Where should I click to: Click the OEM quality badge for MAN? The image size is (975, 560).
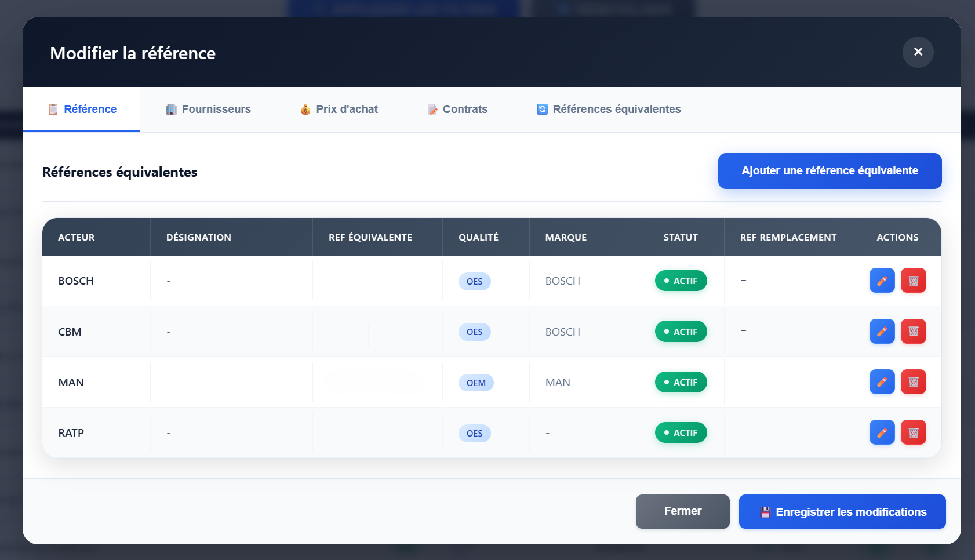[476, 383]
